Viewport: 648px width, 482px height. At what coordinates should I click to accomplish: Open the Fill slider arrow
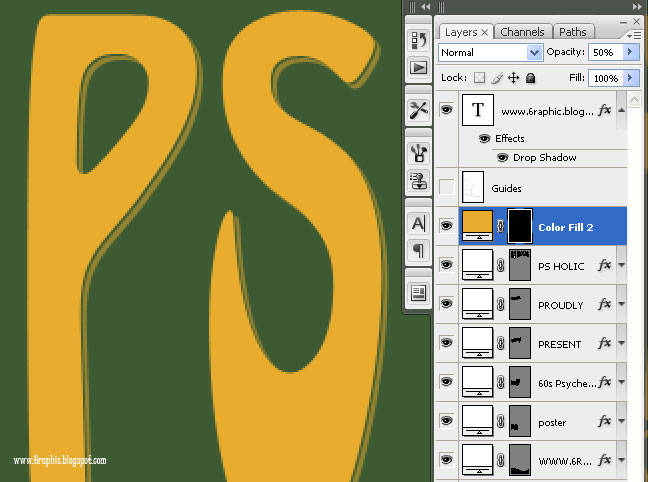pos(630,78)
